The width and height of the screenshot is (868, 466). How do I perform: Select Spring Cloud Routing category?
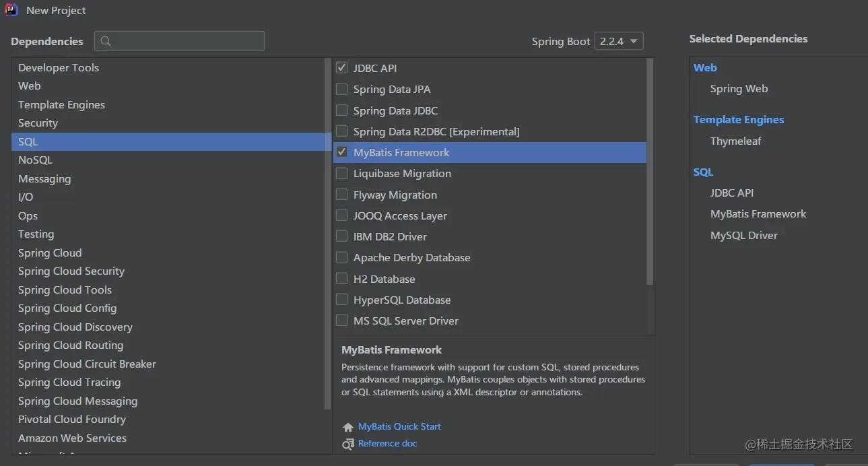[x=168, y=345]
